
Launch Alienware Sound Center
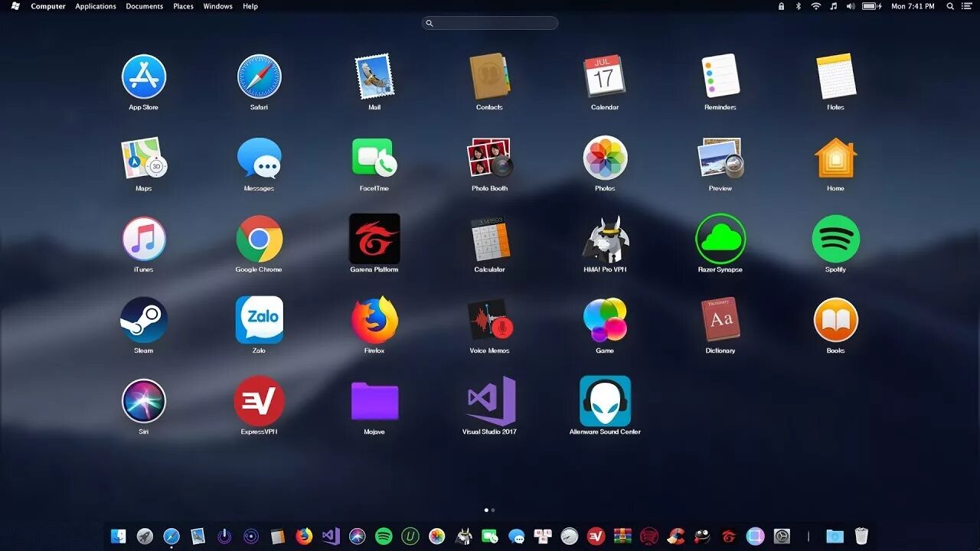click(605, 402)
